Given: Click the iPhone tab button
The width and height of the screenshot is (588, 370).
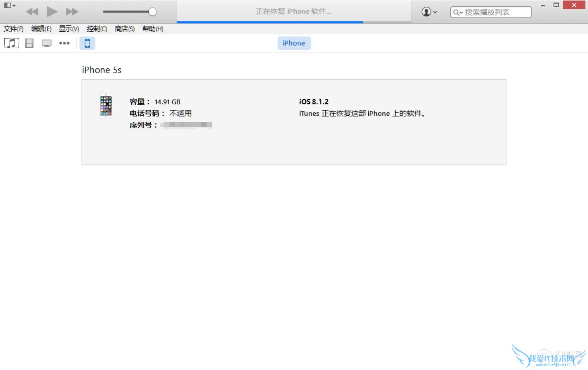Looking at the screenshot, I should [294, 43].
